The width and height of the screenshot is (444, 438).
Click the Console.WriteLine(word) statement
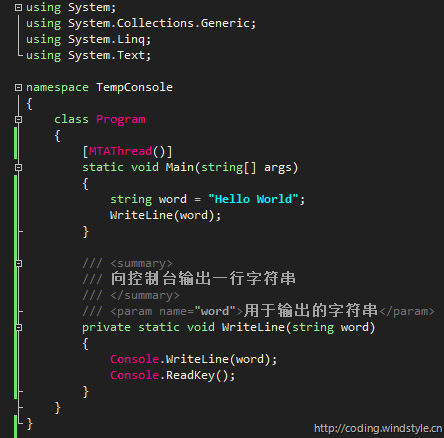coord(193,359)
